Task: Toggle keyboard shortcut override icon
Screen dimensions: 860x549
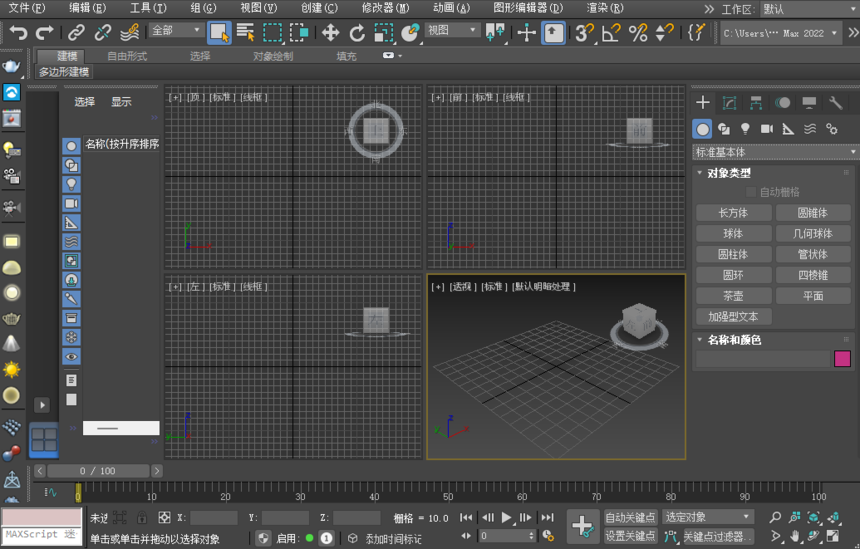Action: coord(553,33)
